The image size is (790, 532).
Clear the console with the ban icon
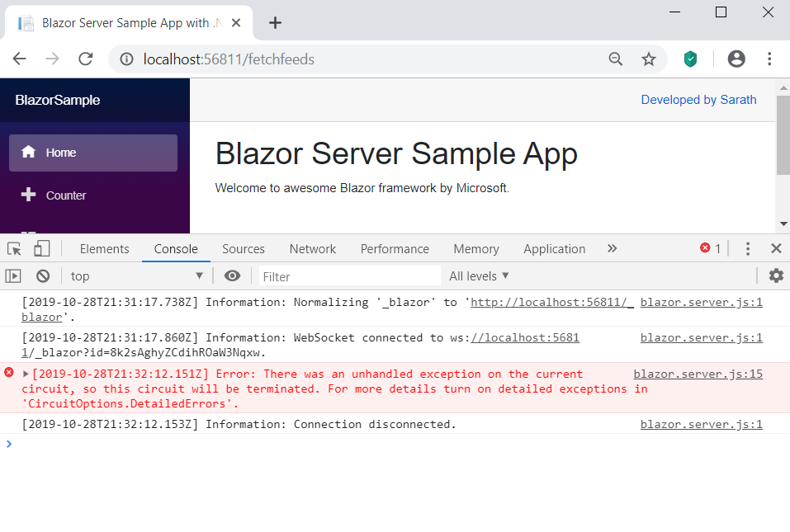pyautogui.click(x=43, y=275)
